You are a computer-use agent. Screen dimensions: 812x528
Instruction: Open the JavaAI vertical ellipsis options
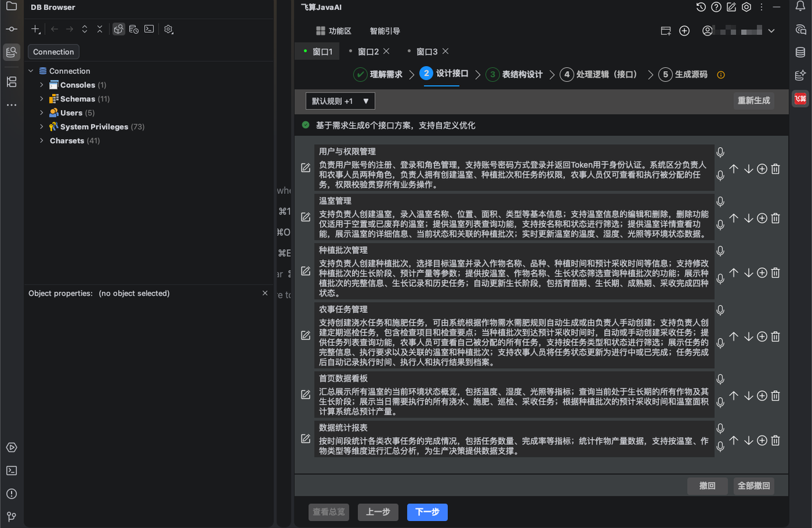tap(761, 7)
